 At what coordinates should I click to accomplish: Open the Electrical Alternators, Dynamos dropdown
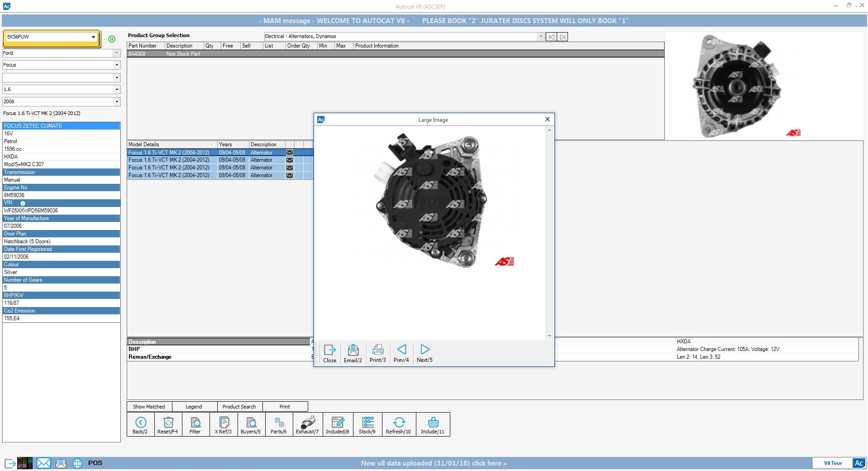coord(540,37)
